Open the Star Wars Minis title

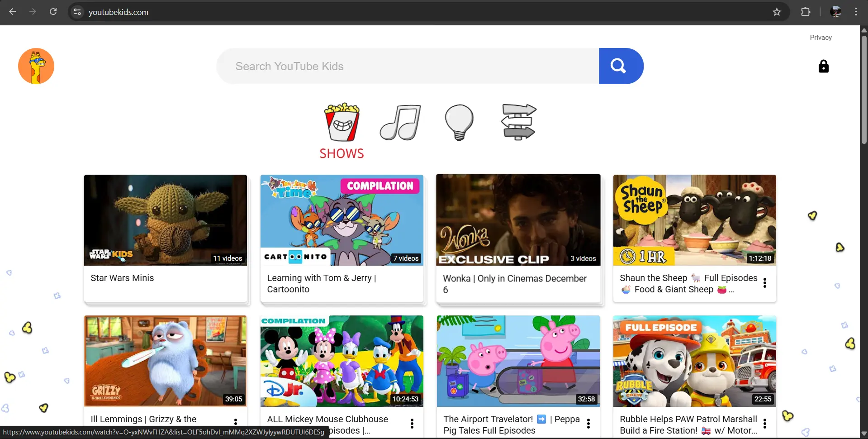pyautogui.click(x=122, y=278)
